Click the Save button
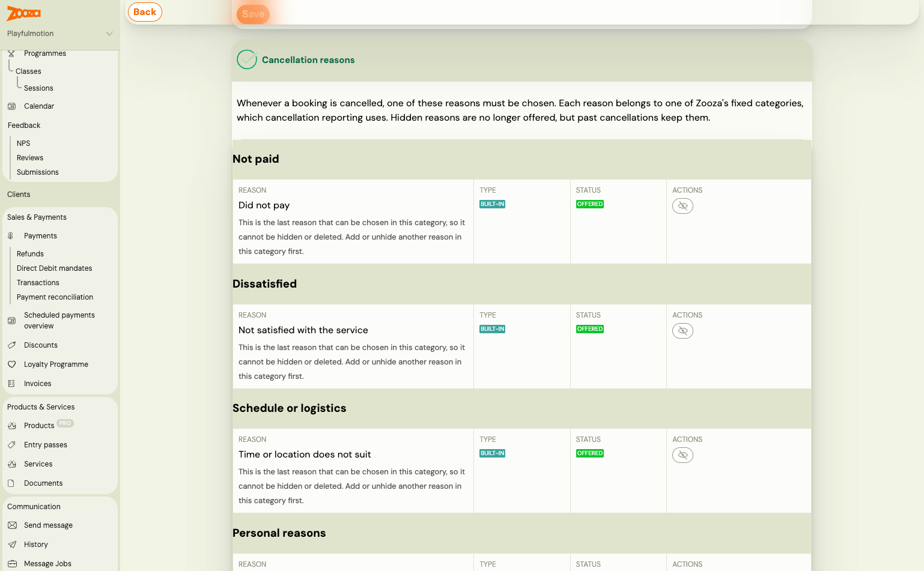 pos(253,14)
